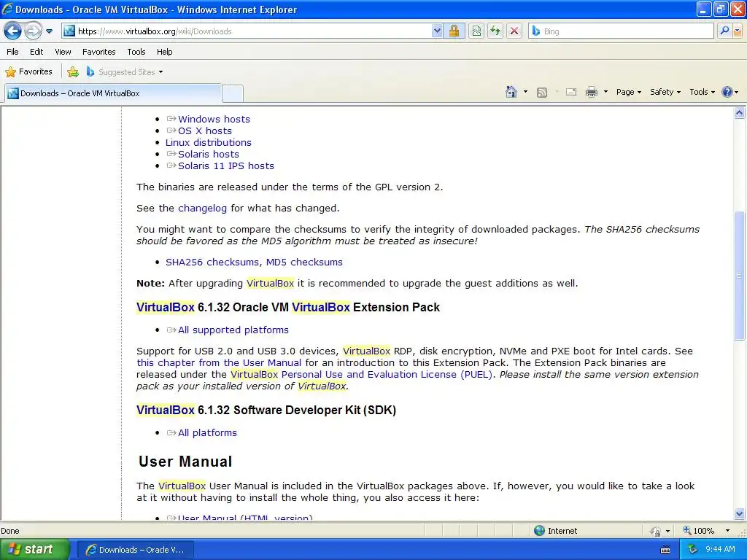The width and height of the screenshot is (747, 560).
Task: Open the Tools command bar menu
Action: (703, 92)
